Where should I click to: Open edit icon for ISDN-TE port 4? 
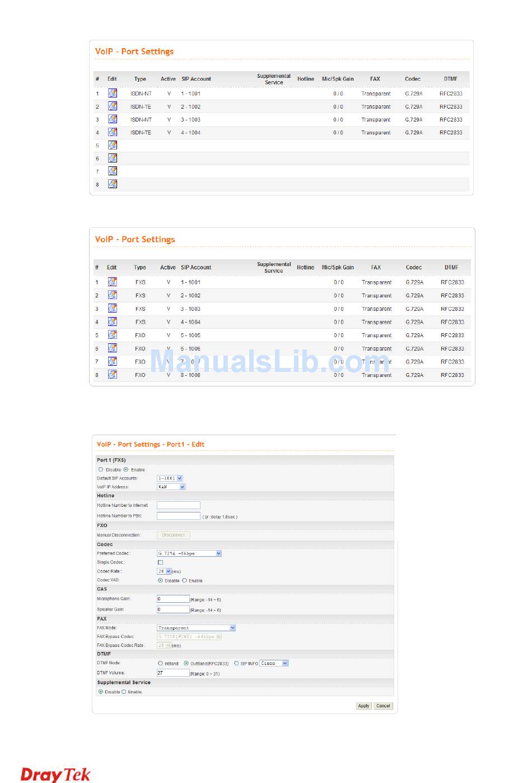113,132
